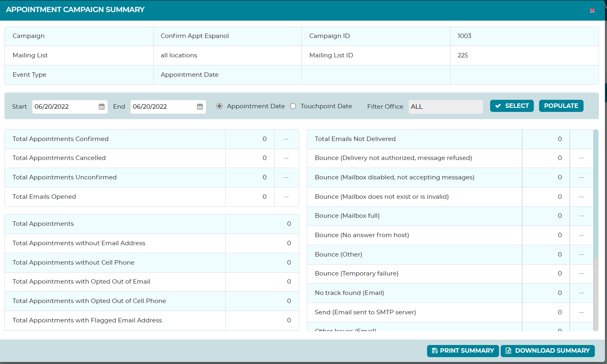Click the Confirm Appt Espanol campaign name
Screen dimensions: 607x364
(195, 36)
